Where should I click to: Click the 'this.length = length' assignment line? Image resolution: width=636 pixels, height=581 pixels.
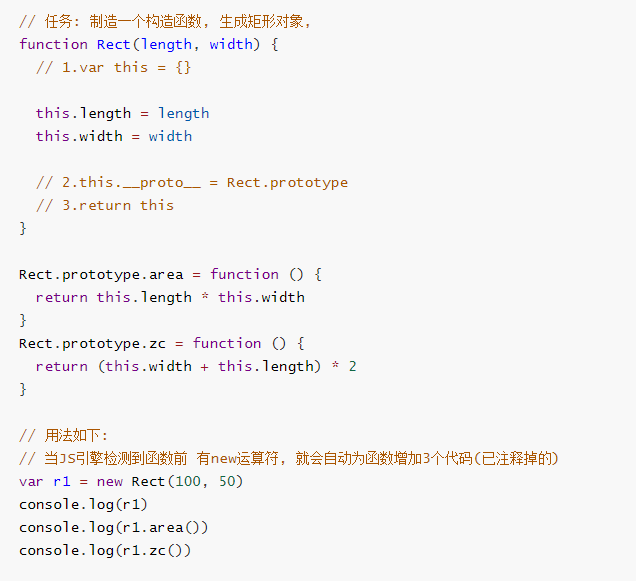coord(122,113)
